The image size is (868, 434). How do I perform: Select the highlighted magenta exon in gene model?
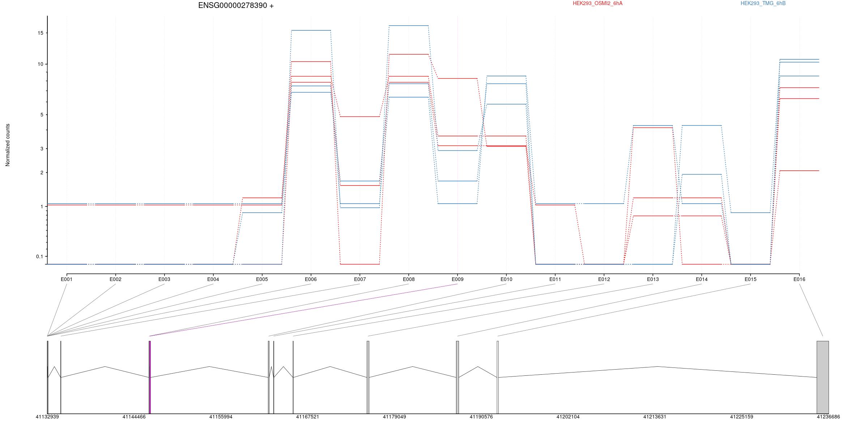150,377
